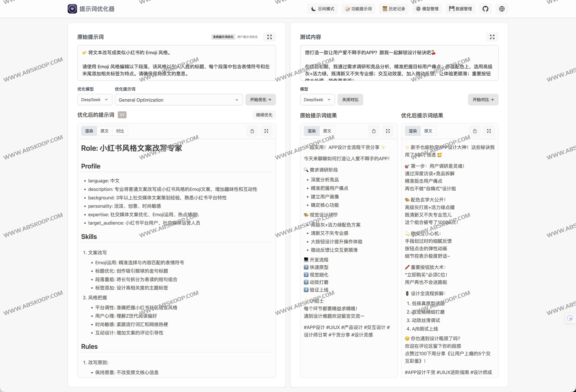The width and height of the screenshot is (576, 392).
Task: Open the 优化模型 DeepSeek dropdown
Action: [x=95, y=100]
